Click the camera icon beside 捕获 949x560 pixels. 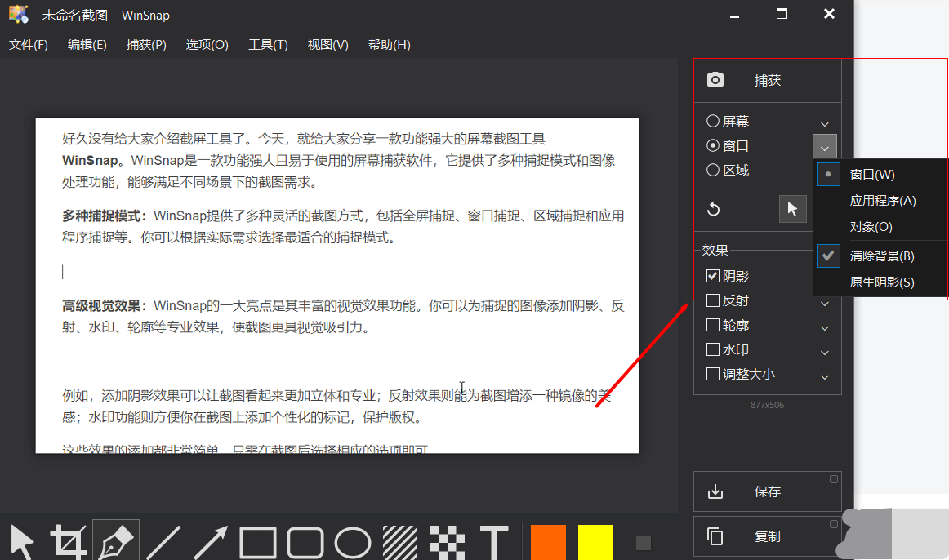[715, 79]
